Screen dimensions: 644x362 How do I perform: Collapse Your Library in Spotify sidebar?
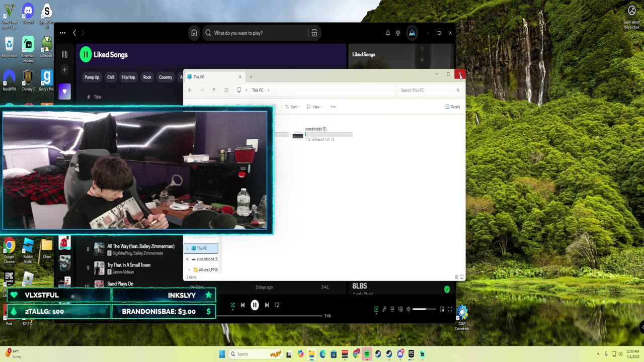click(64, 54)
